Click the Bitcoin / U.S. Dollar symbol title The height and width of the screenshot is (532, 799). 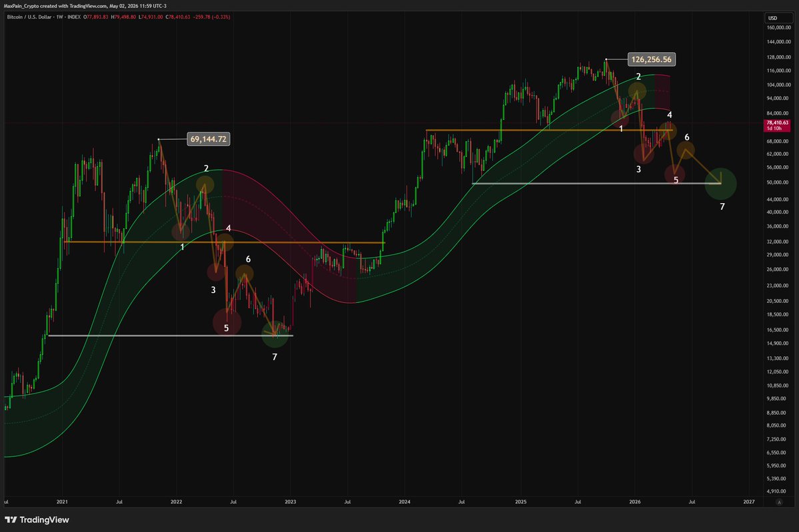(29, 17)
